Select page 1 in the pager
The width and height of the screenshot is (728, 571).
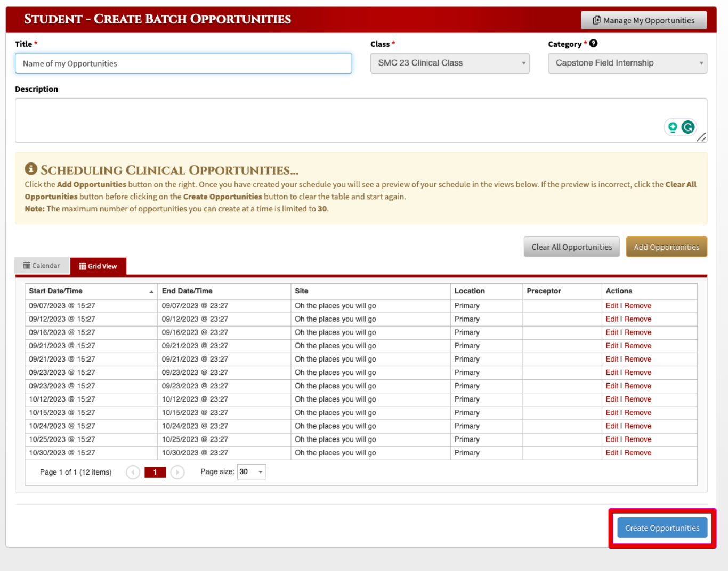tap(155, 472)
